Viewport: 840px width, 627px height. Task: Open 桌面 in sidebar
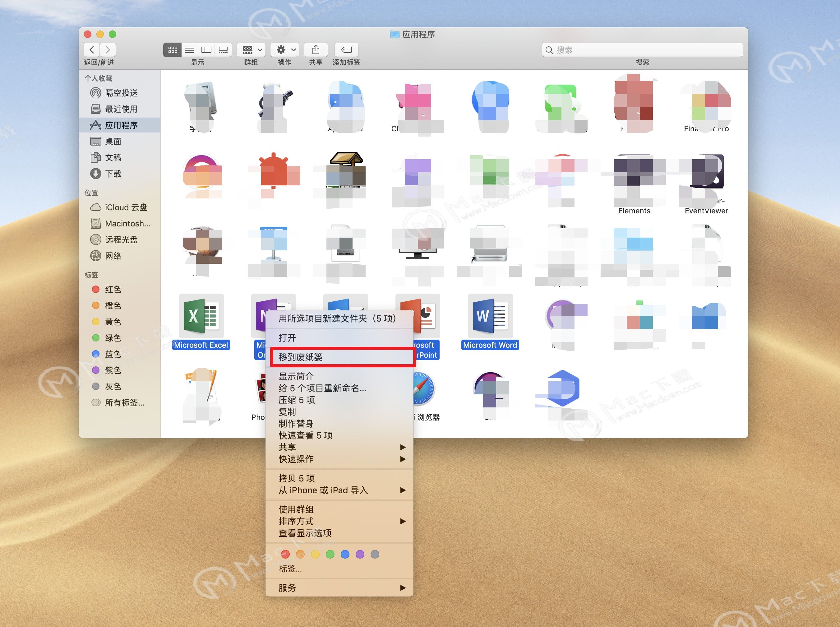[120, 141]
